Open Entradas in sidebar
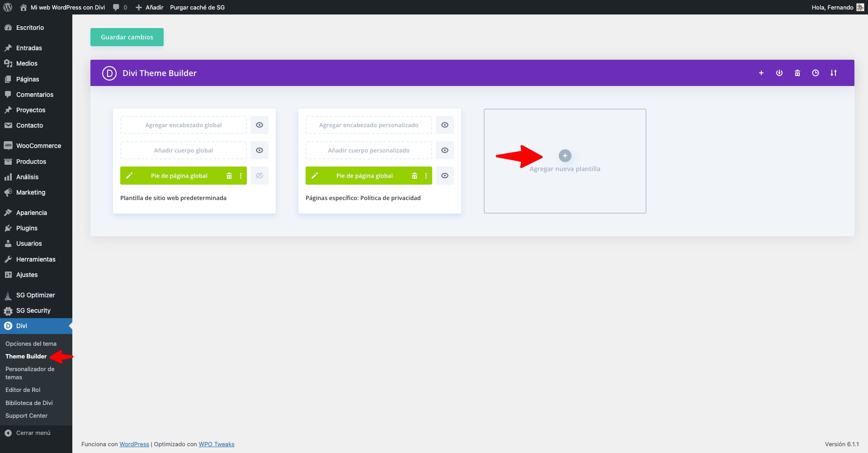The image size is (868, 453). [36, 48]
